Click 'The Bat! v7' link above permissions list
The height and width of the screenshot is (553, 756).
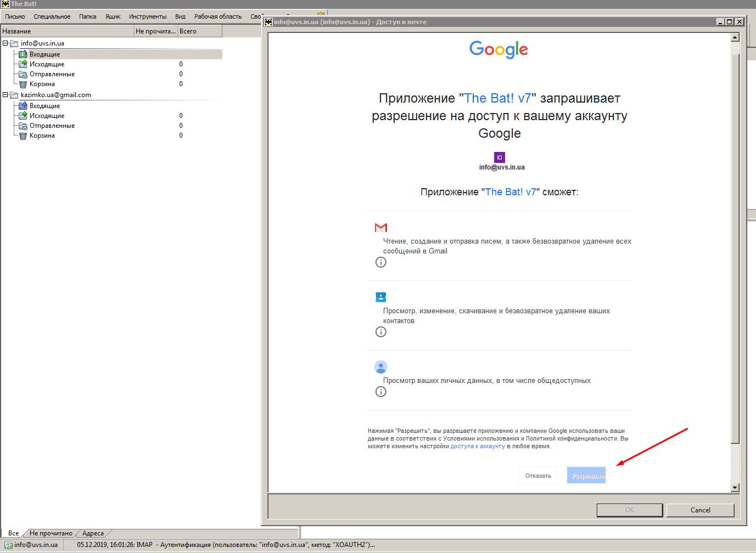(511, 192)
